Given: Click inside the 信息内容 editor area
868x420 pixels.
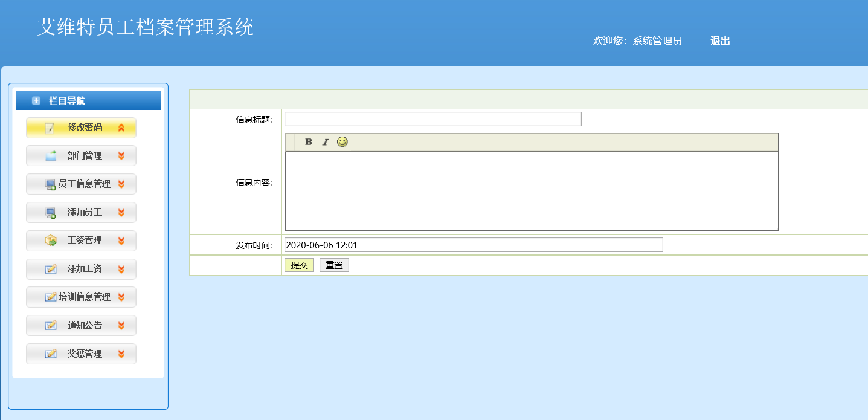Looking at the screenshot, I should (532, 191).
